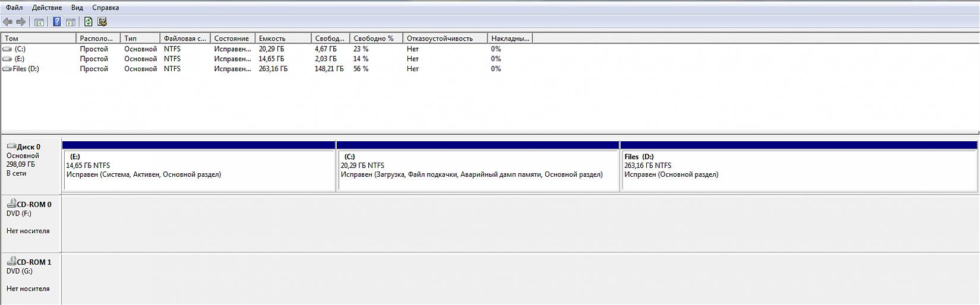Open the Действие menu

pos(47,8)
